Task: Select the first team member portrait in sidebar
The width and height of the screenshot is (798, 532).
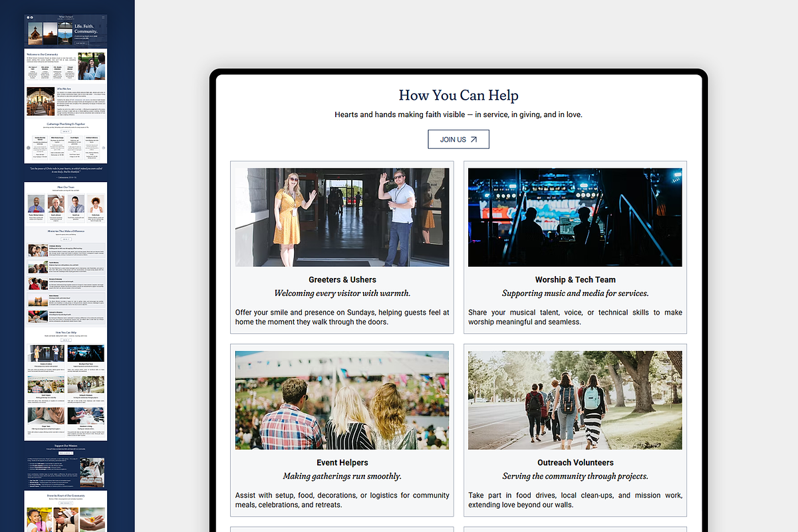Action: [36, 203]
